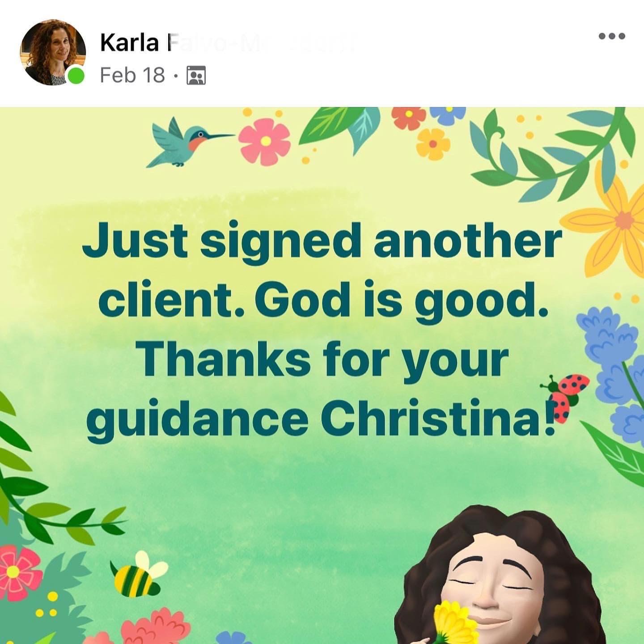This screenshot has width=644, height=644.
Task: Click the friends audience icon beside the date
Action: (x=196, y=75)
